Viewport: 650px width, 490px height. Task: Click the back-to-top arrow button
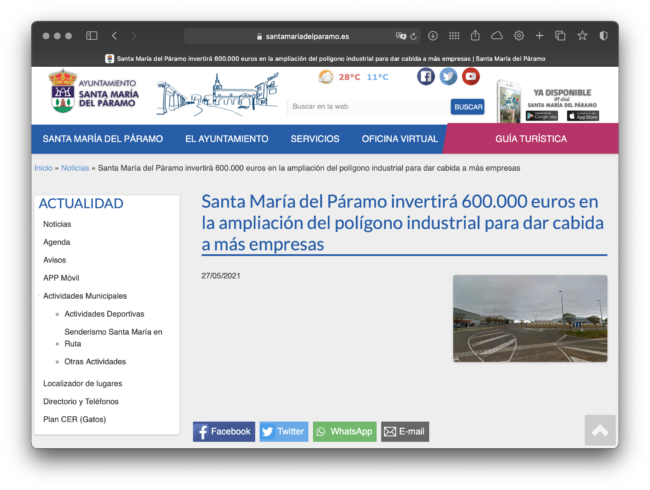600,430
